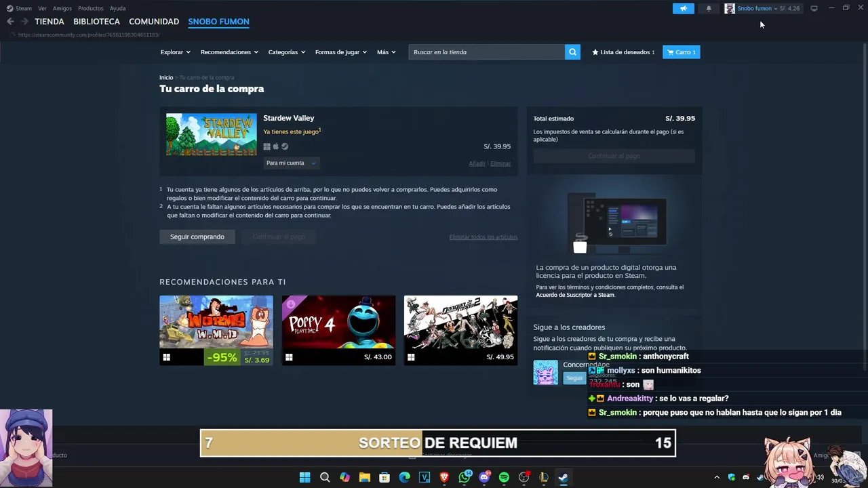The height and width of the screenshot is (488, 868).
Task: Open the Categorías dropdown
Action: point(286,52)
